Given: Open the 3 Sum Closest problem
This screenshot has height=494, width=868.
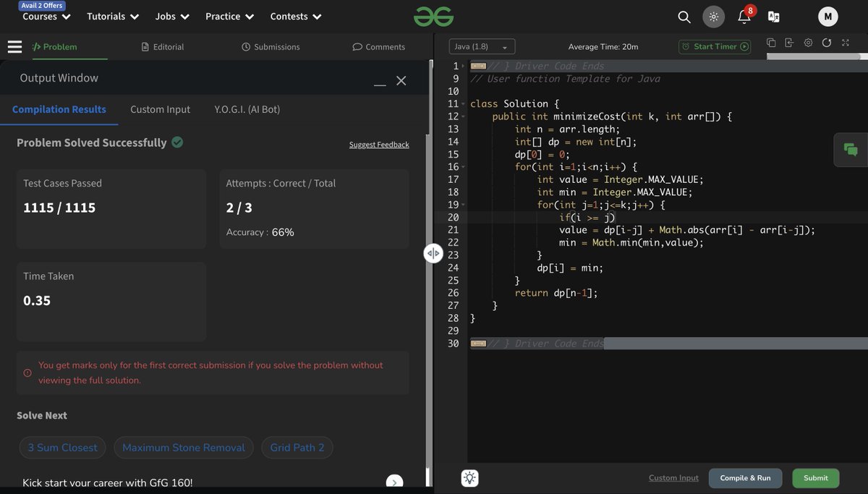Looking at the screenshot, I should pyautogui.click(x=62, y=447).
